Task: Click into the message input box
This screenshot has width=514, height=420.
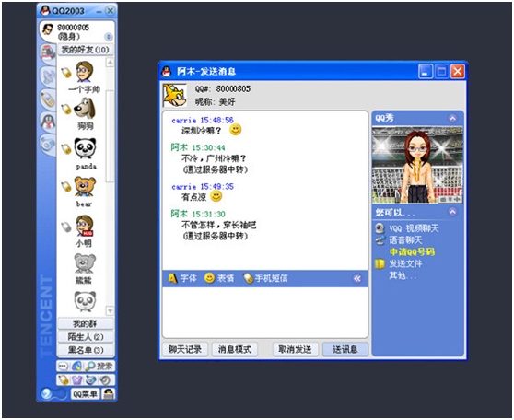Action: [x=265, y=312]
